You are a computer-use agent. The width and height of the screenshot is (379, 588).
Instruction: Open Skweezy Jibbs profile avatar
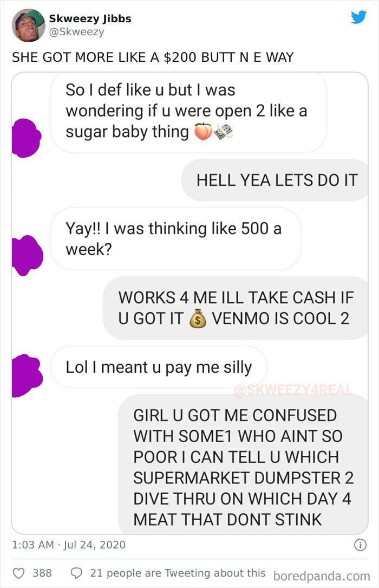pos(29,25)
